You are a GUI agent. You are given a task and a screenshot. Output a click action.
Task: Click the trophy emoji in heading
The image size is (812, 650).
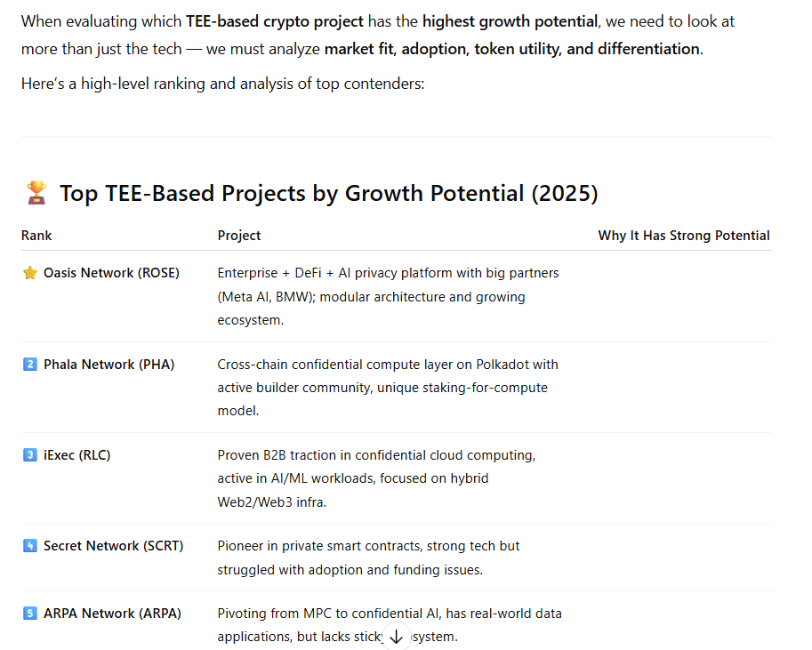(x=36, y=193)
